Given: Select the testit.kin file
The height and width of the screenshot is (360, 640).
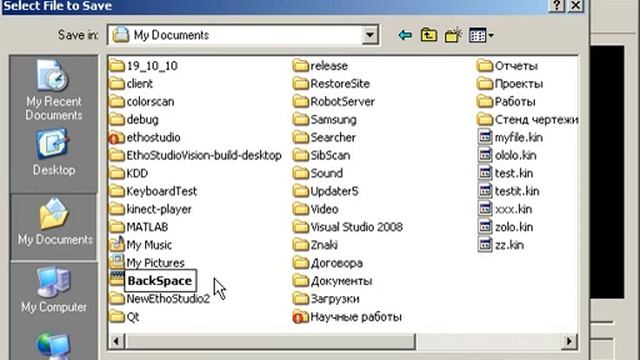Looking at the screenshot, I should (x=509, y=191).
